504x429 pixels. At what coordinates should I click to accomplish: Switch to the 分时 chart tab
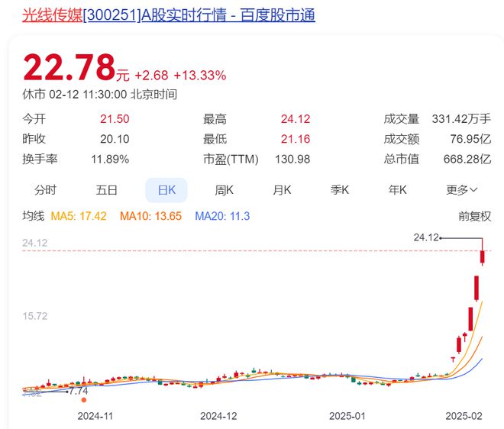click(45, 190)
